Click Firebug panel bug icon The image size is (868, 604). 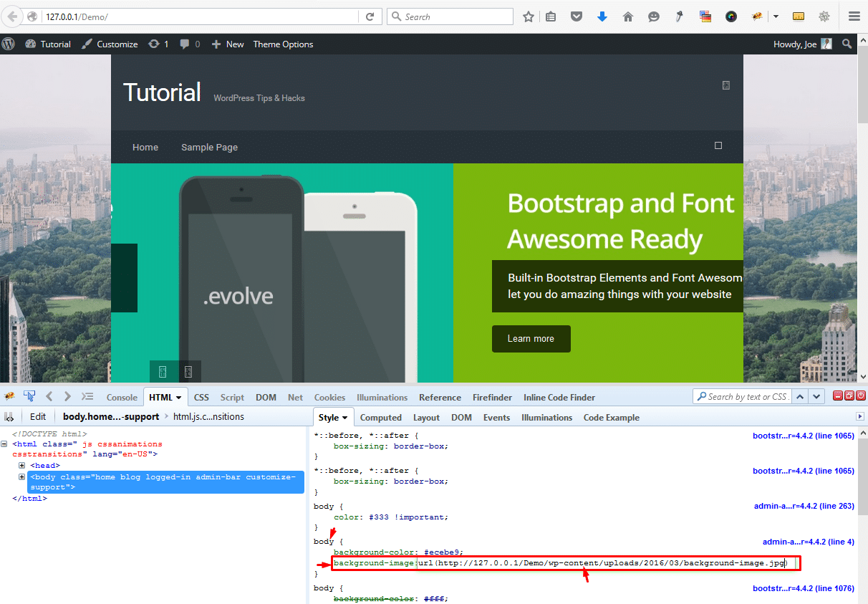click(x=10, y=396)
